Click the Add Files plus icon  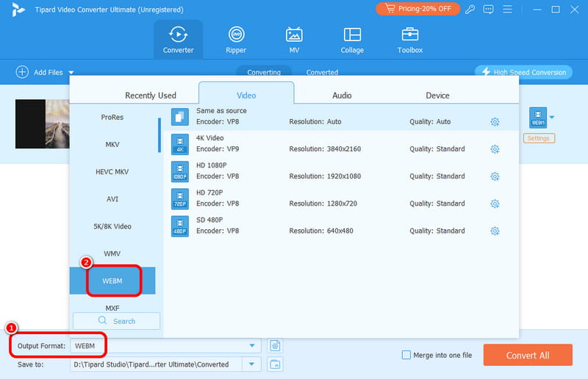pyautogui.click(x=22, y=72)
